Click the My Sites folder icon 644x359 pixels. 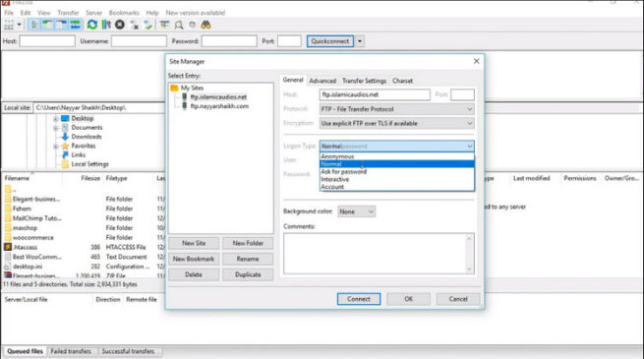click(x=174, y=88)
